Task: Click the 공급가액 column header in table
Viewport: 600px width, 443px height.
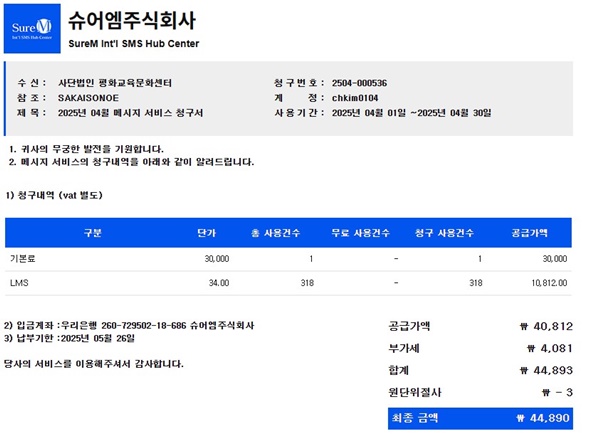Action: click(530, 232)
